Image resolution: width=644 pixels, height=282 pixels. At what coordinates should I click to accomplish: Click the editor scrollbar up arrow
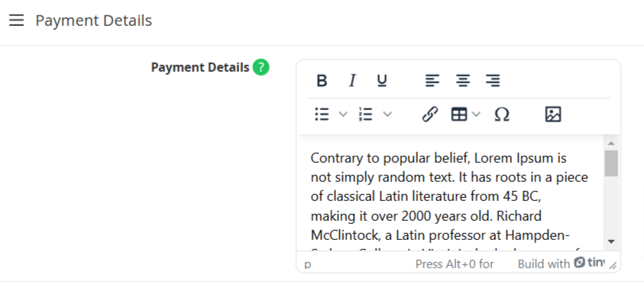point(611,143)
